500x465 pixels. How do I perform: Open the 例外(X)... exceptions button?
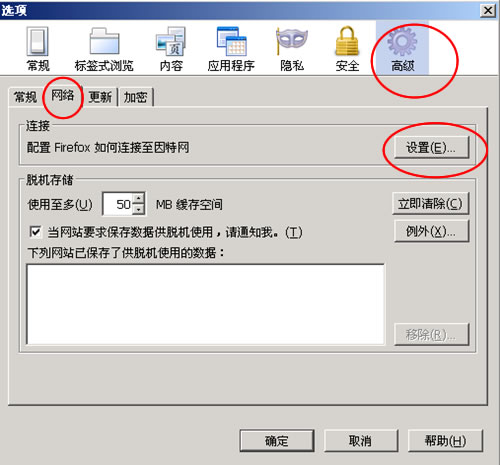(431, 231)
